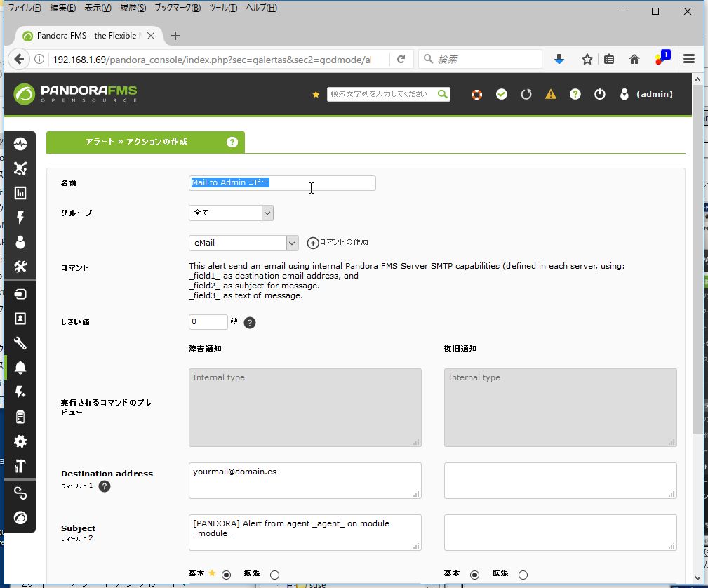The height and width of the screenshot is (588, 708).
Task: Click the Subject 障害通知 textarea
Action: (305, 533)
